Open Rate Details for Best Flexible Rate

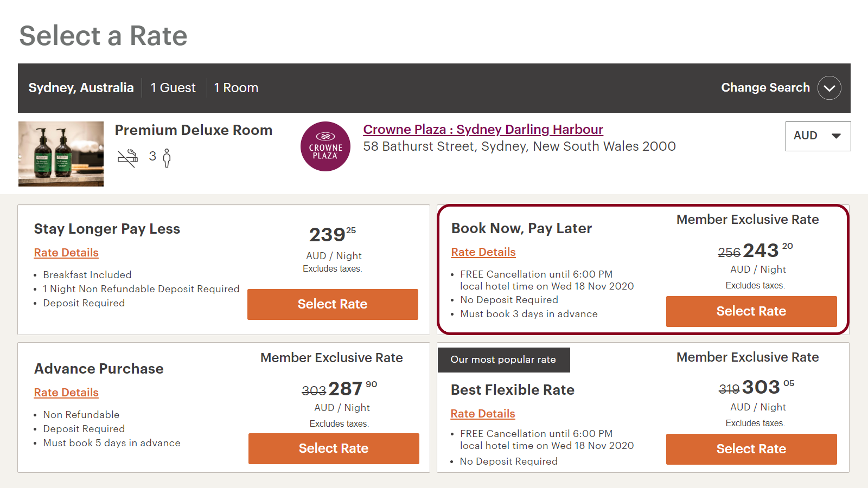(x=483, y=413)
